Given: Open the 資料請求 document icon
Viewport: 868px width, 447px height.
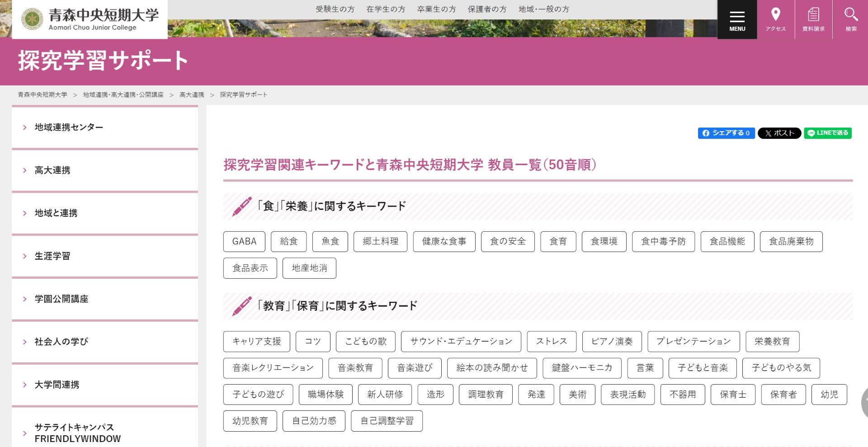Looking at the screenshot, I should (813, 19).
